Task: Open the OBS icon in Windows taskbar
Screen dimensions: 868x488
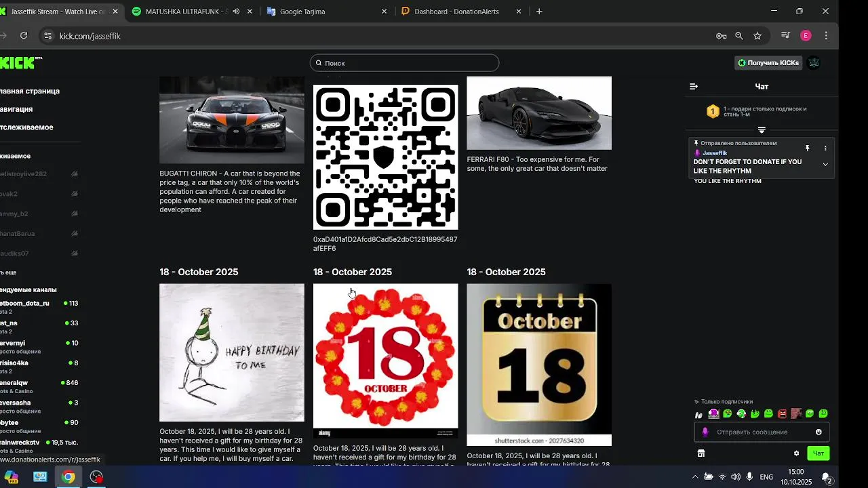Action: pos(96,476)
